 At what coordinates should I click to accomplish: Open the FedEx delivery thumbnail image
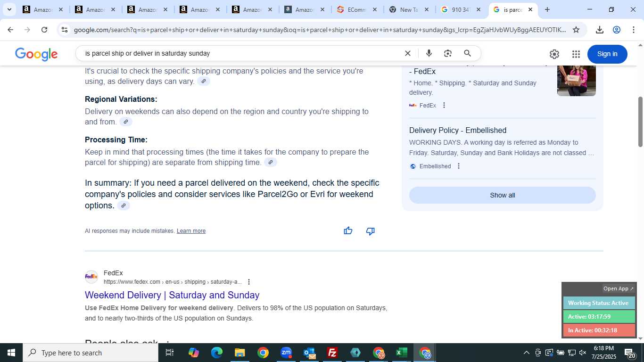577,80
